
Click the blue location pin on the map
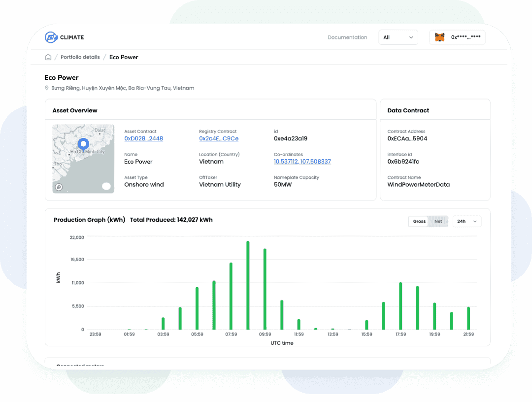(83, 143)
